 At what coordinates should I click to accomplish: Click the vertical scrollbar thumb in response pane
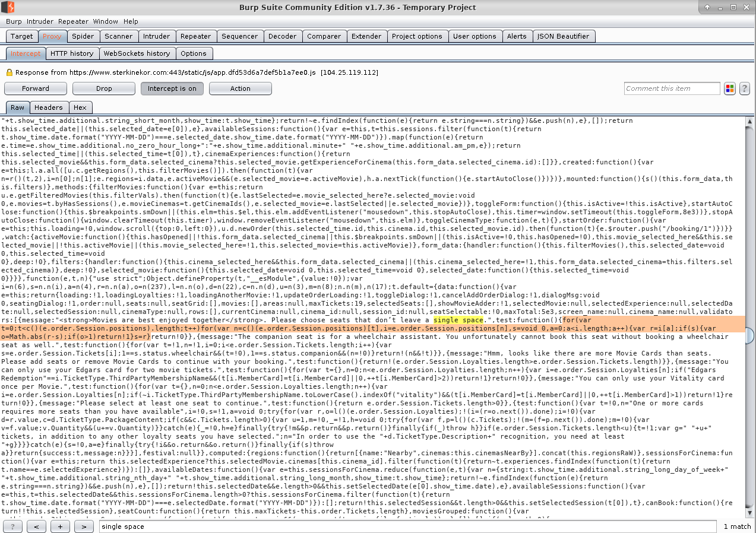pyautogui.click(x=750, y=335)
